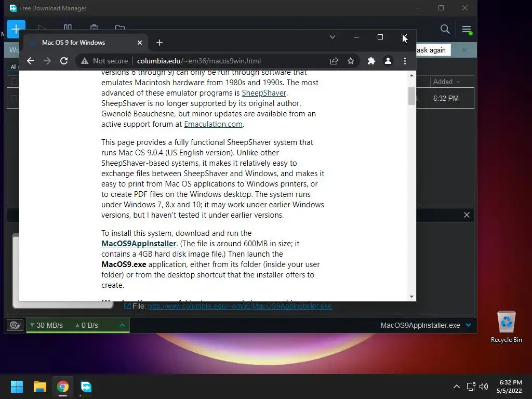The width and height of the screenshot is (532, 399).
Task: Open search in Free Download Manager
Action: point(445,29)
